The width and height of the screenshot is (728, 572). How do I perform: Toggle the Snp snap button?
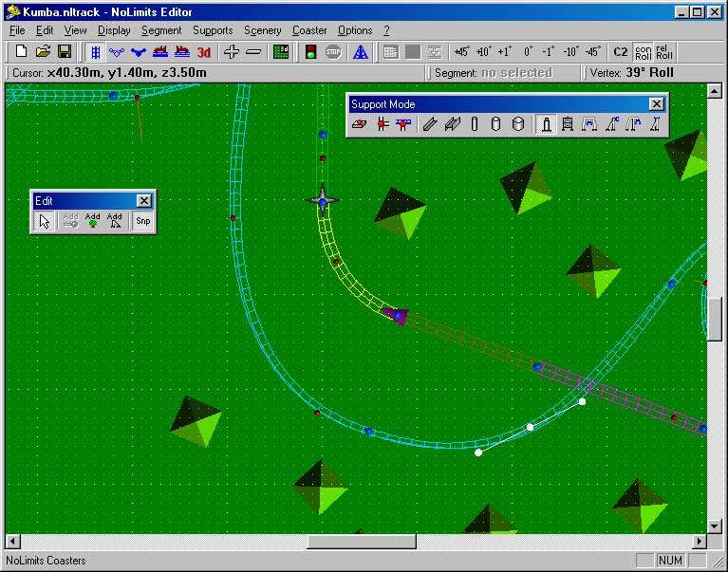coord(142,221)
